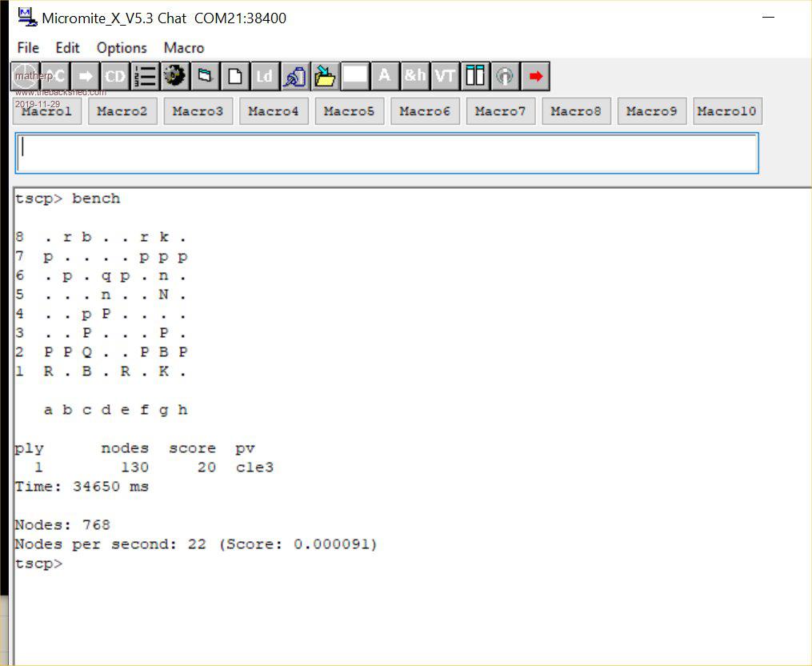Expand the Macro menu
The width and height of the screenshot is (812, 666).
[184, 48]
